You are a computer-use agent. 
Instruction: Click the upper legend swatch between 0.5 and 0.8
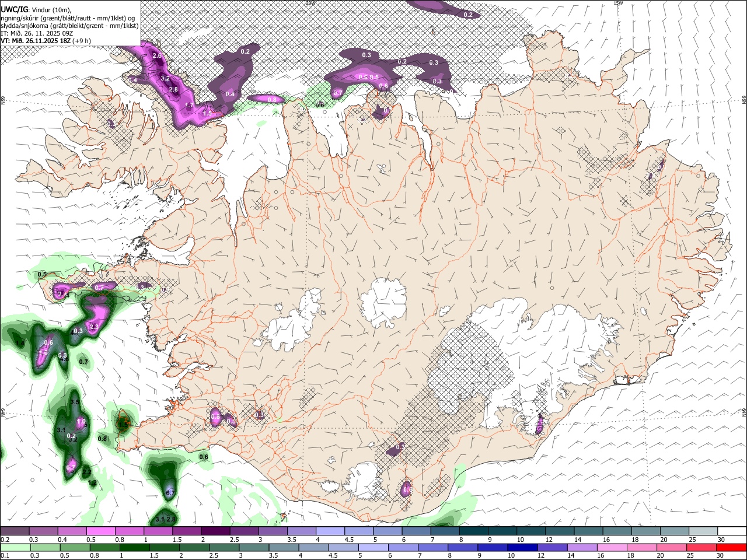tap(100, 531)
